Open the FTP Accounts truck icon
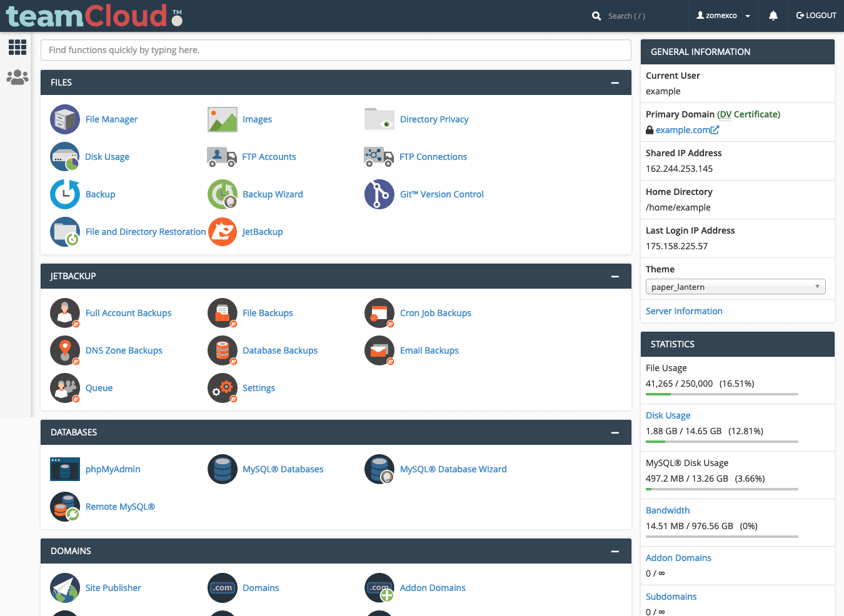The image size is (844, 616). click(222, 157)
